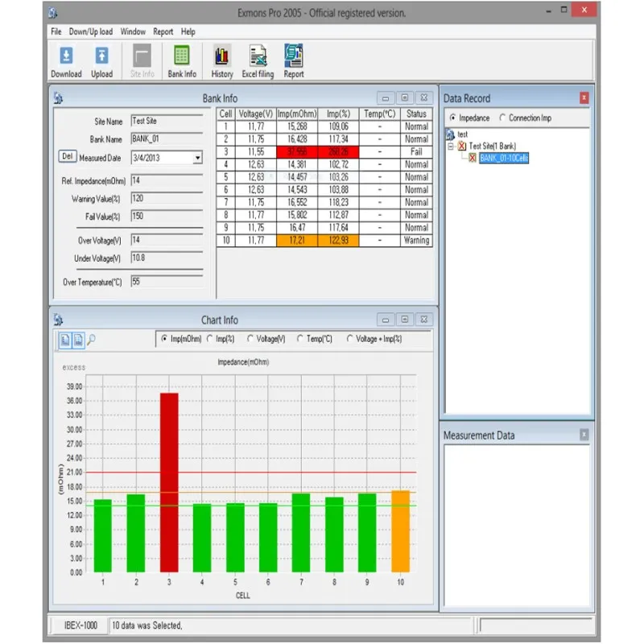
Task: Open Bank Info from the toolbar
Action: [180, 58]
